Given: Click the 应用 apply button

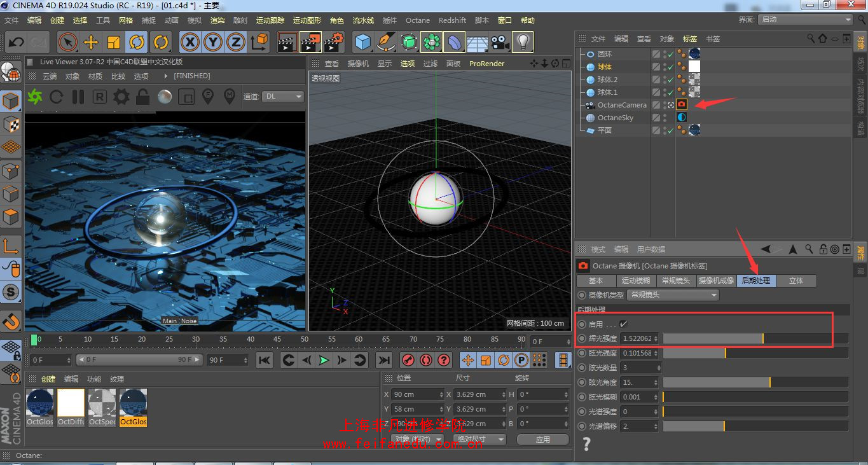Looking at the screenshot, I should 542,439.
